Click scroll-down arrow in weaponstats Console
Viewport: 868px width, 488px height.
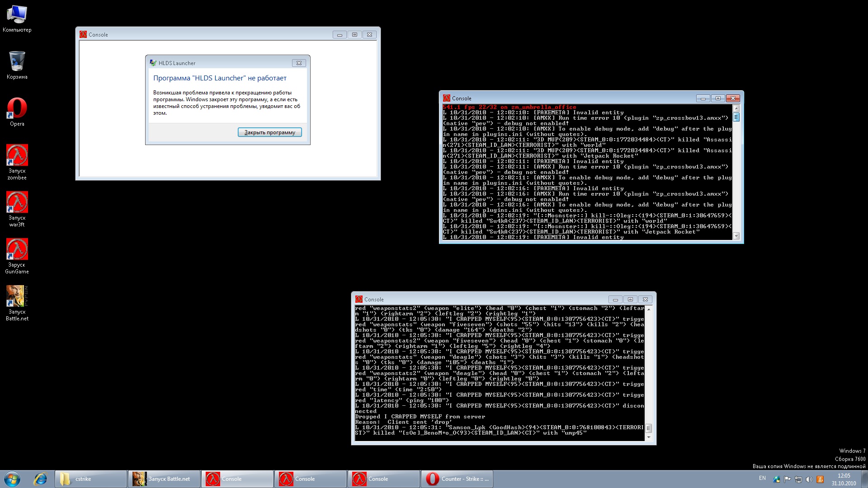(x=649, y=437)
